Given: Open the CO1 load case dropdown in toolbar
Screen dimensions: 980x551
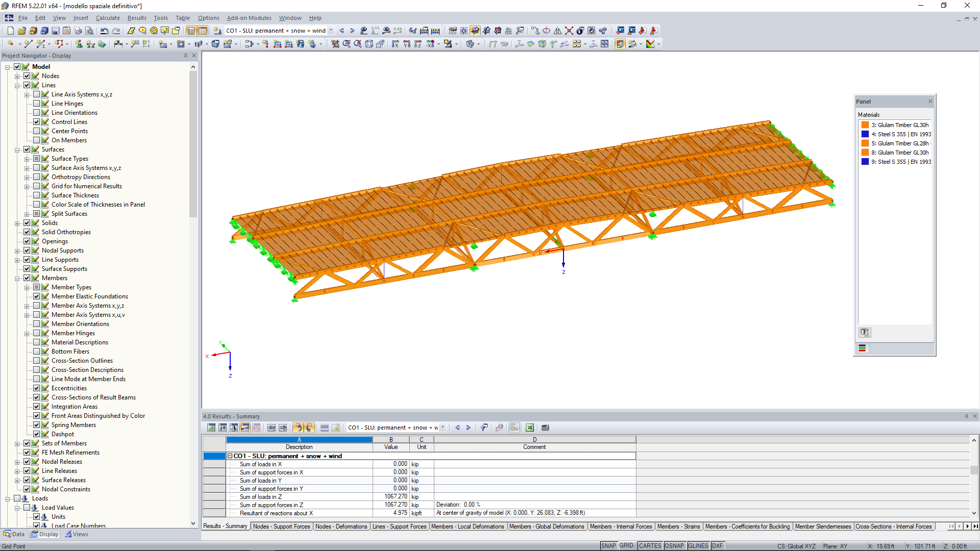Looking at the screenshot, I should click(331, 31).
